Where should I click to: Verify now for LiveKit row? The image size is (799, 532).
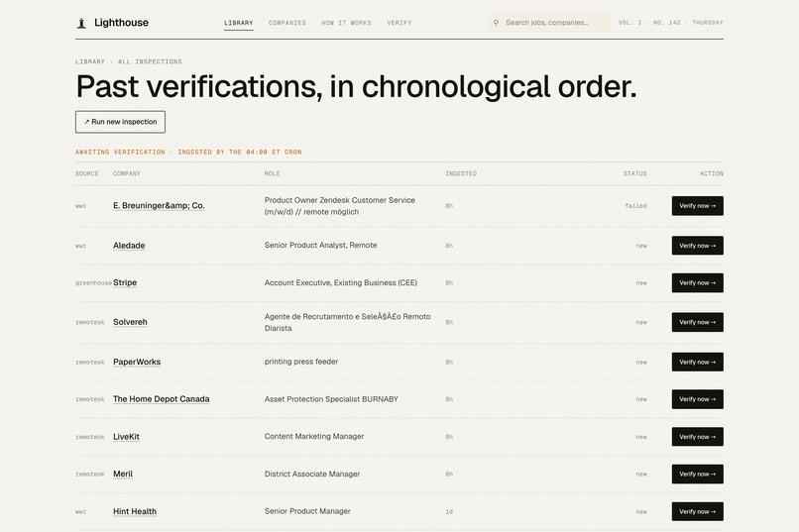698,437
